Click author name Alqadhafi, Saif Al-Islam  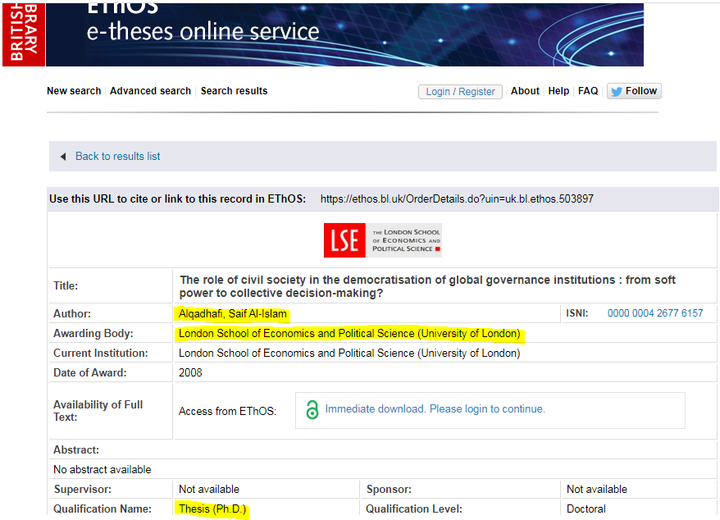[232, 314]
